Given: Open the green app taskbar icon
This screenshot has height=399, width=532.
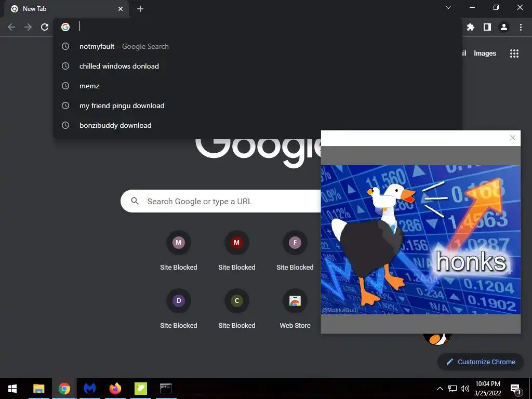Looking at the screenshot, I should (x=140, y=389).
